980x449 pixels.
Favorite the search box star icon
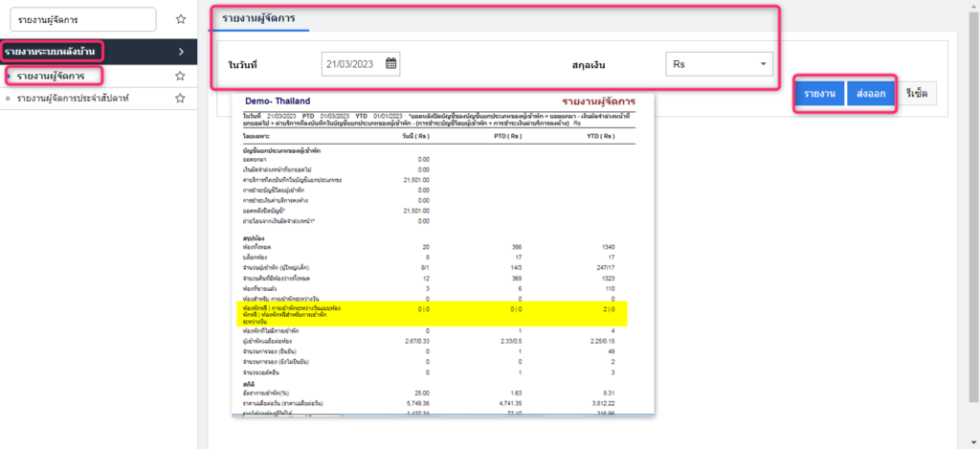click(181, 19)
